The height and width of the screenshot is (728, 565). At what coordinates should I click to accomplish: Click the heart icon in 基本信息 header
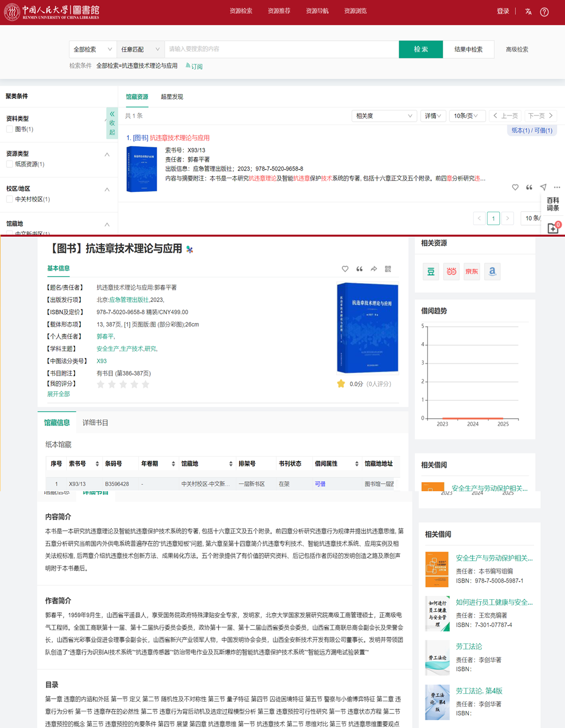tap(345, 269)
